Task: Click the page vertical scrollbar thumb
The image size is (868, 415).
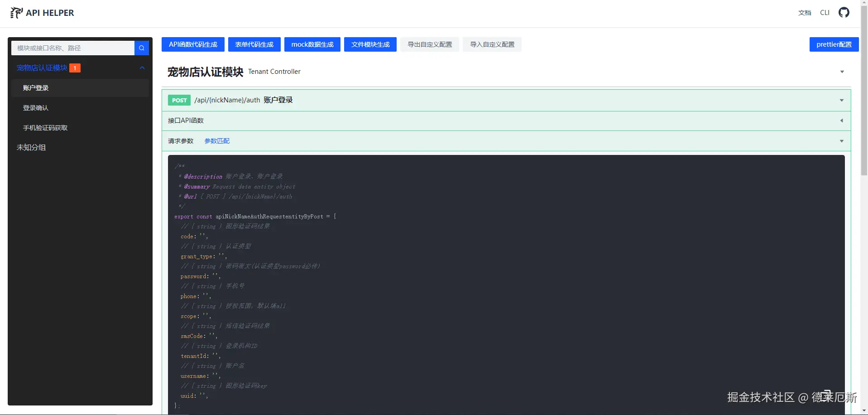Action: (x=864, y=91)
